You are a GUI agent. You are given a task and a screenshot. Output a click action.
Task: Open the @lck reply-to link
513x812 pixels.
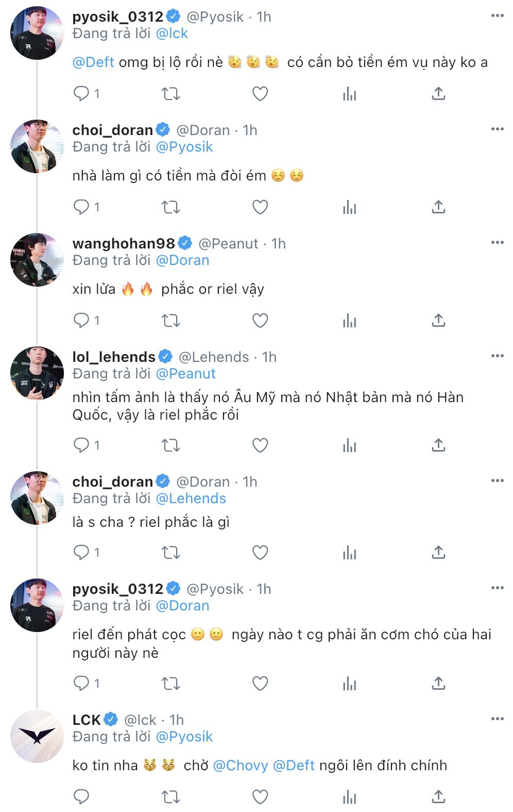coord(172,34)
